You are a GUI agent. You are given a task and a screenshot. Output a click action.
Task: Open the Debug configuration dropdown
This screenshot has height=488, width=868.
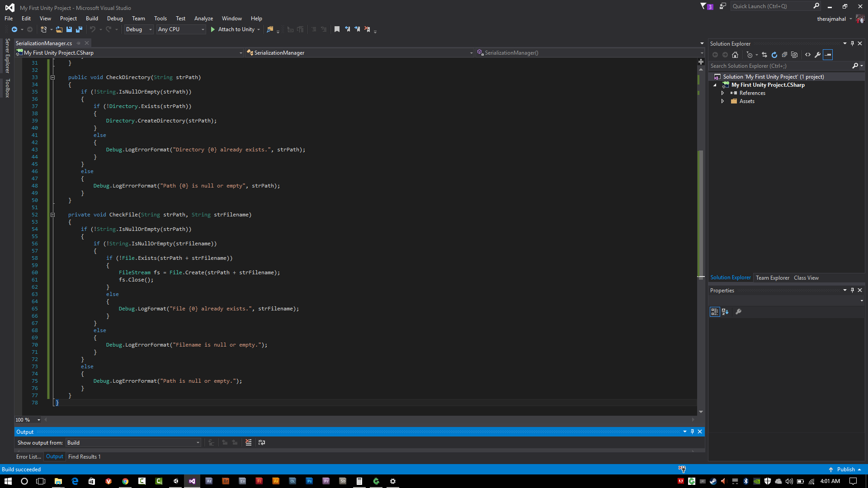(139, 29)
